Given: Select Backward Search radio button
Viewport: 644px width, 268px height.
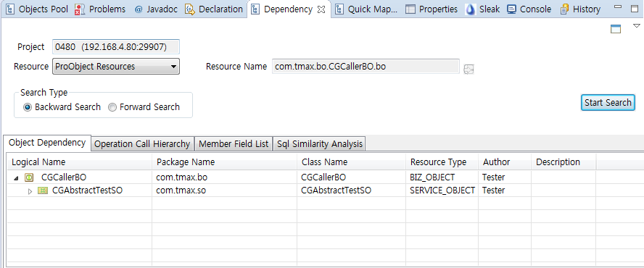Looking at the screenshot, I should [x=27, y=107].
